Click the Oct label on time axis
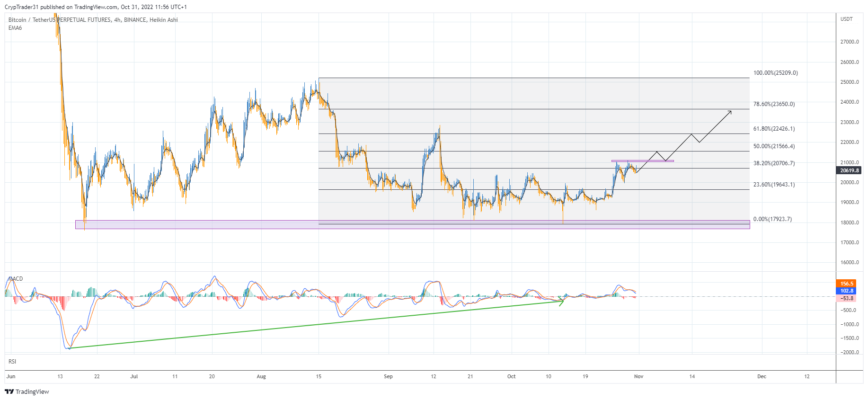 [511, 377]
